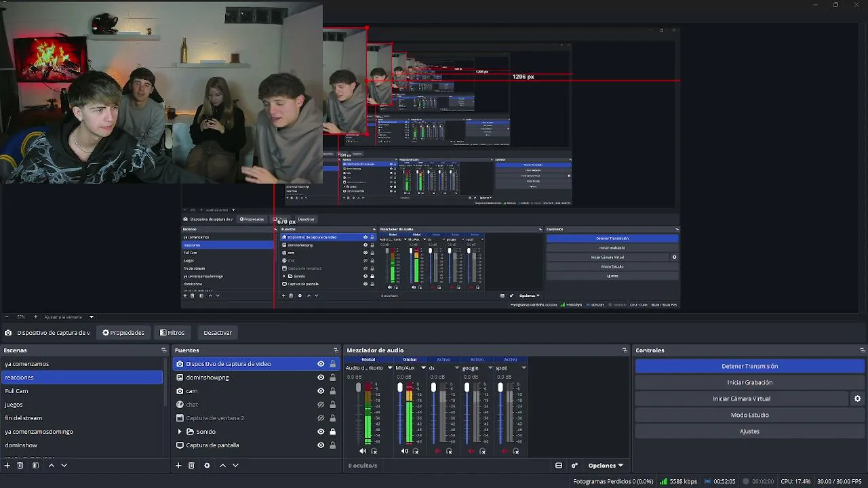This screenshot has height=488, width=868.
Task: Unmute the google audio channel
Action: (x=471, y=451)
